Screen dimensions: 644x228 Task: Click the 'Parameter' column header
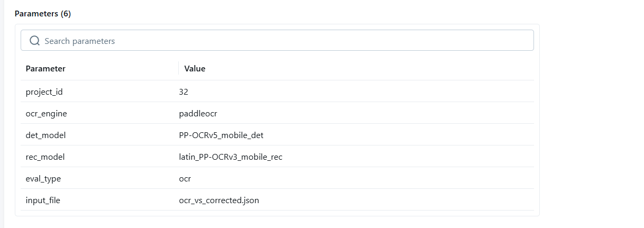[x=45, y=68]
